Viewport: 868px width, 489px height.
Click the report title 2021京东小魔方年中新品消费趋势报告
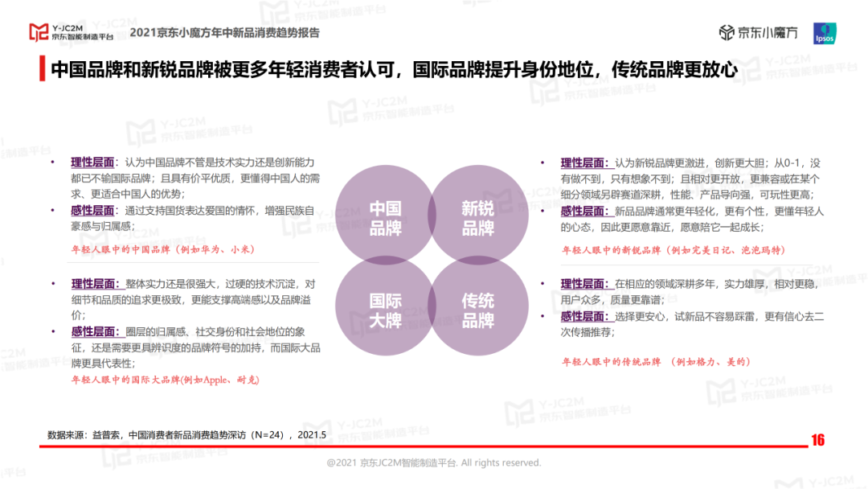tap(225, 33)
